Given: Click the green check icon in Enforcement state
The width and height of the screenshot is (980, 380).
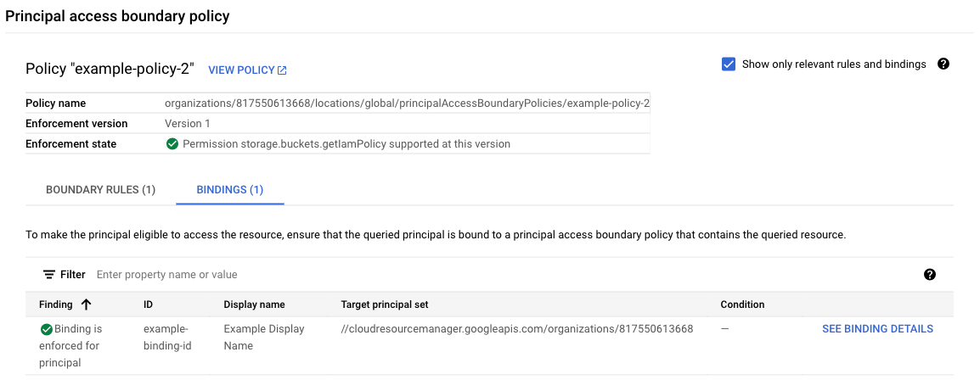Looking at the screenshot, I should 173,144.
